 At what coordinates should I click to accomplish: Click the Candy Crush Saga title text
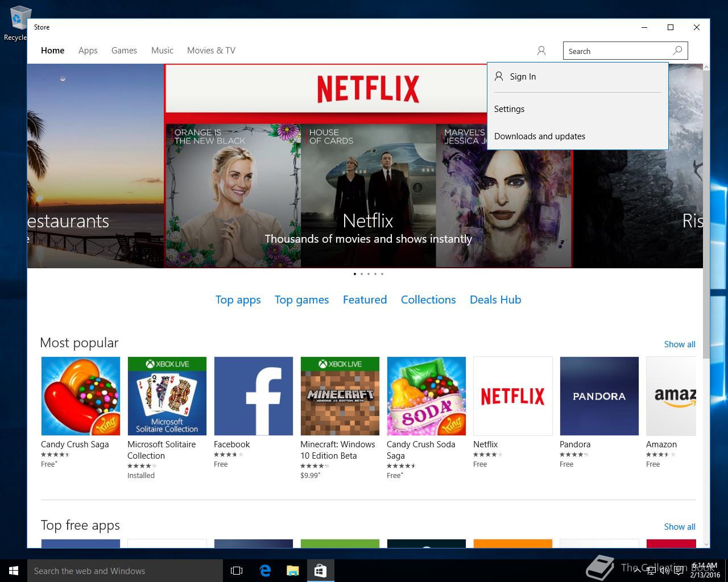(75, 444)
